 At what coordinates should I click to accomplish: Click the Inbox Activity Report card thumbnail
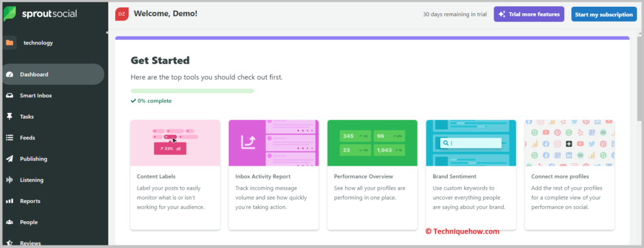pyautogui.click(x=274, y=143)
